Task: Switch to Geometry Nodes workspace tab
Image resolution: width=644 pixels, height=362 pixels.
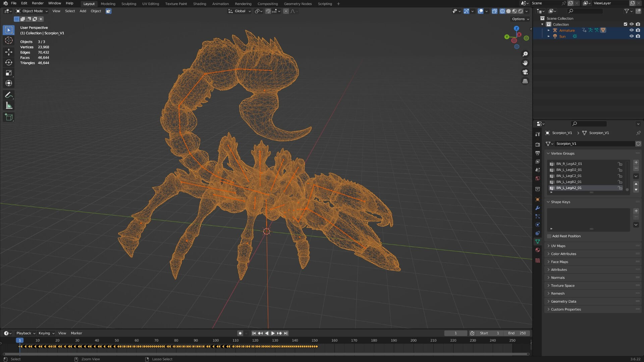Action: coord(298,4)
